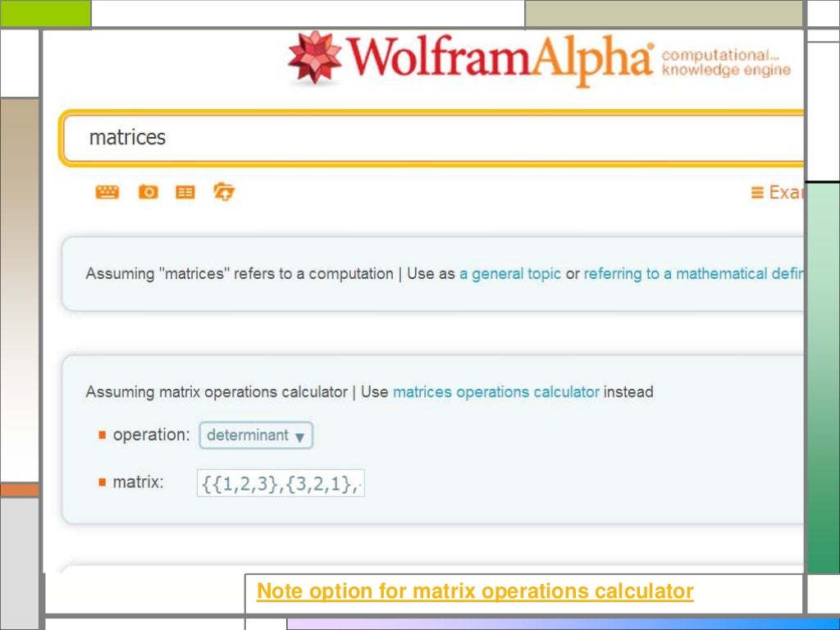Select the "matrix:" label text
Screen dimensions: 840x630
coord(138,482)
